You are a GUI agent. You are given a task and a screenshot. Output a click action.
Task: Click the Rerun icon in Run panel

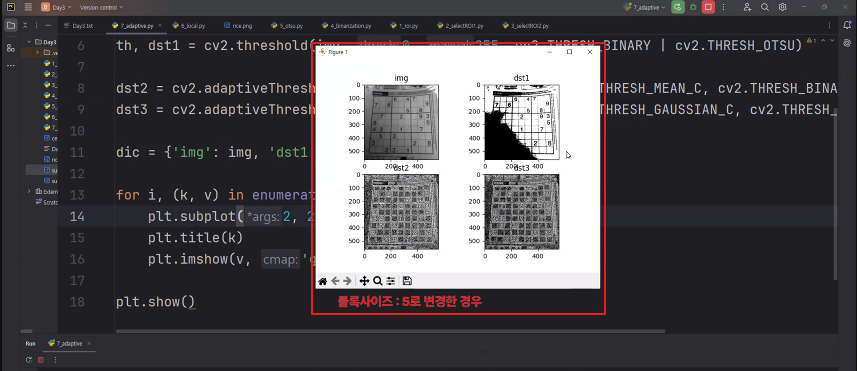[29, 360]
